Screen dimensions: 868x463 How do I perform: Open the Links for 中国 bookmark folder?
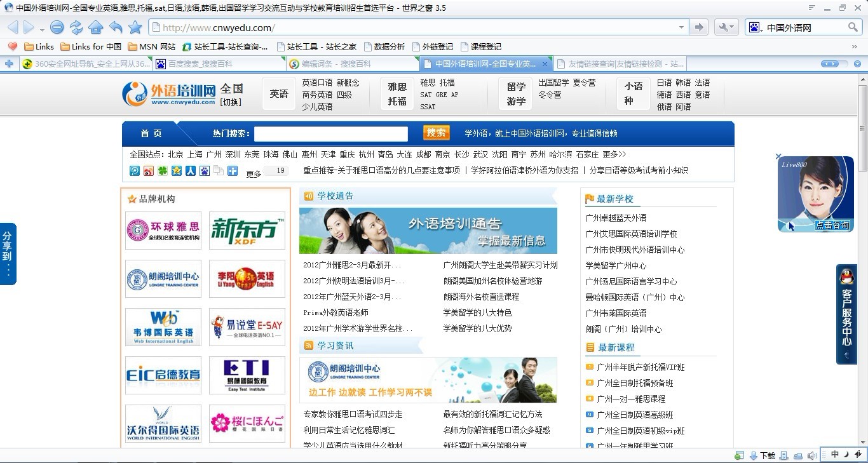91,46
